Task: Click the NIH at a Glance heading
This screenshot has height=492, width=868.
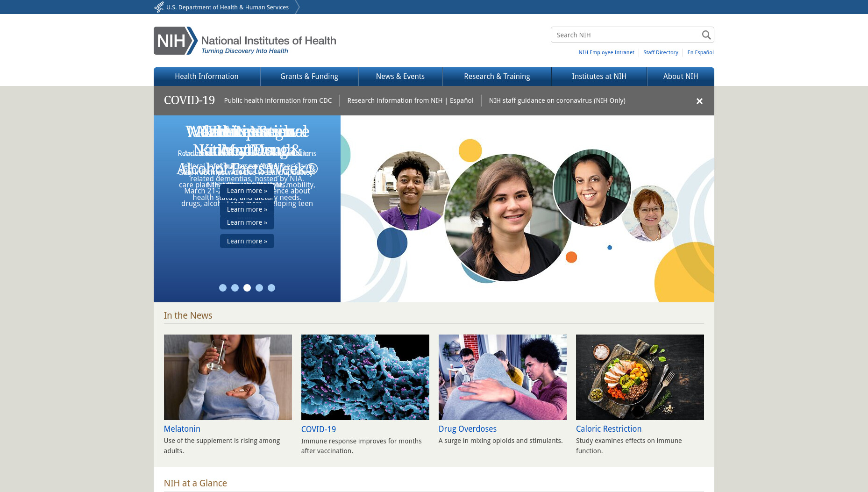Action: [195, 483]
